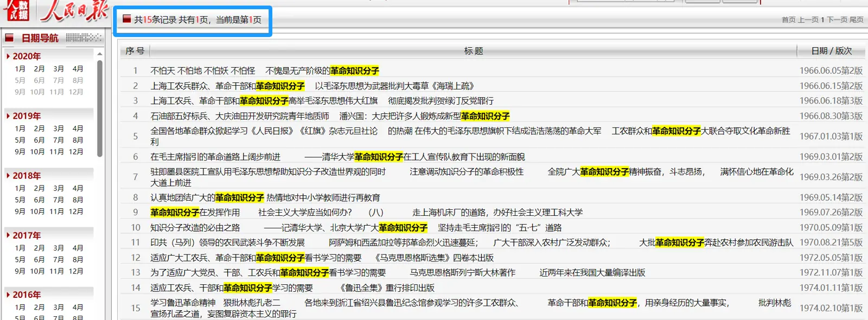Screen dimensions: 868x320
Task: Click 上一页 previous page link
Action: click(x=808, y=20)
